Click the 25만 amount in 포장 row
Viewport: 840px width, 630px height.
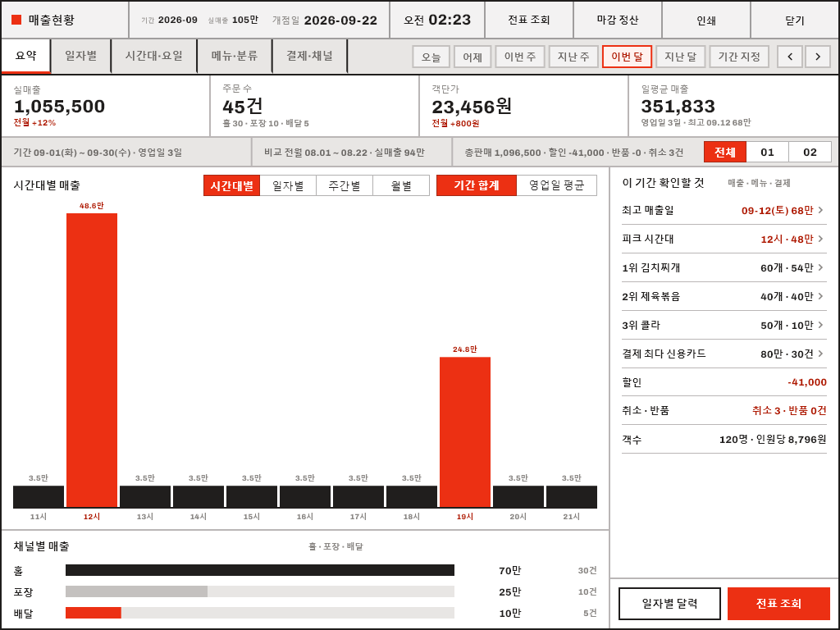(x=509, y=592)
